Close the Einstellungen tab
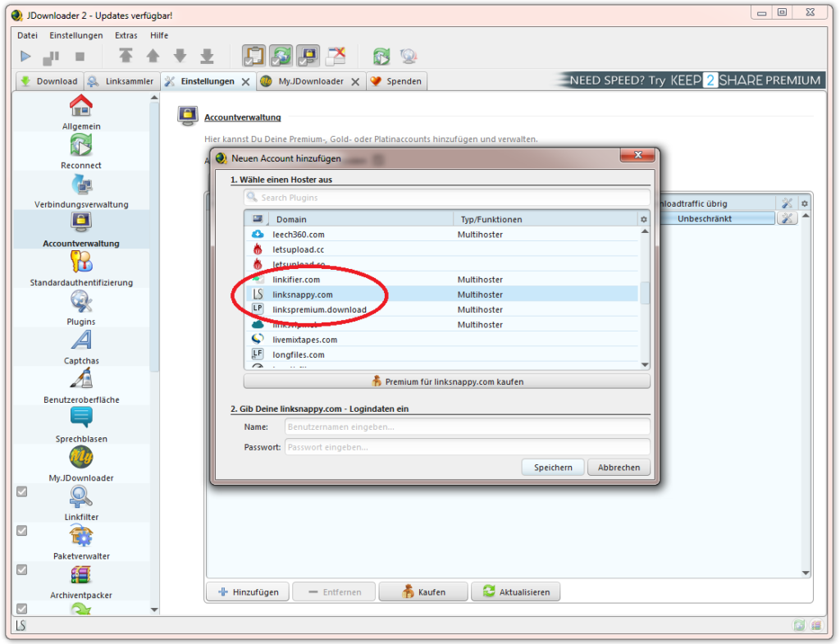 tap(245, 82)
